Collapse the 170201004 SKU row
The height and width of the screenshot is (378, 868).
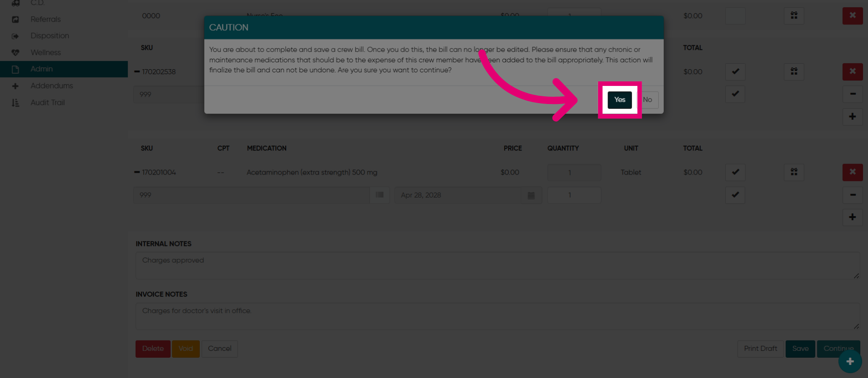(137, 172)
